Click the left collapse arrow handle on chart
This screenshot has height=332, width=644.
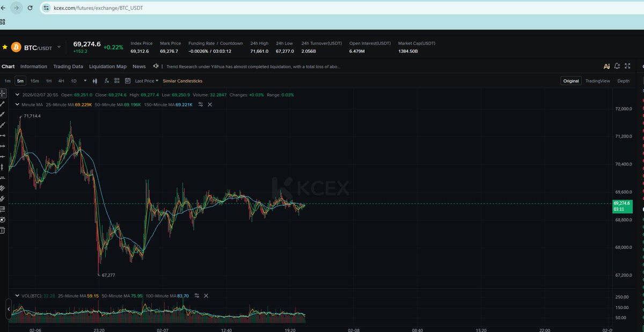pos(9,309)
